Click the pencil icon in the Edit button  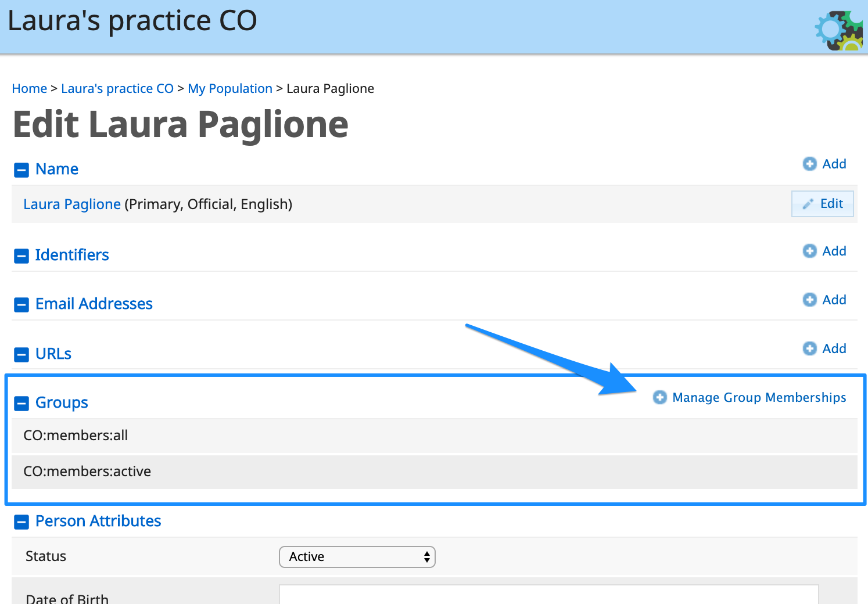tap(808, 204)
